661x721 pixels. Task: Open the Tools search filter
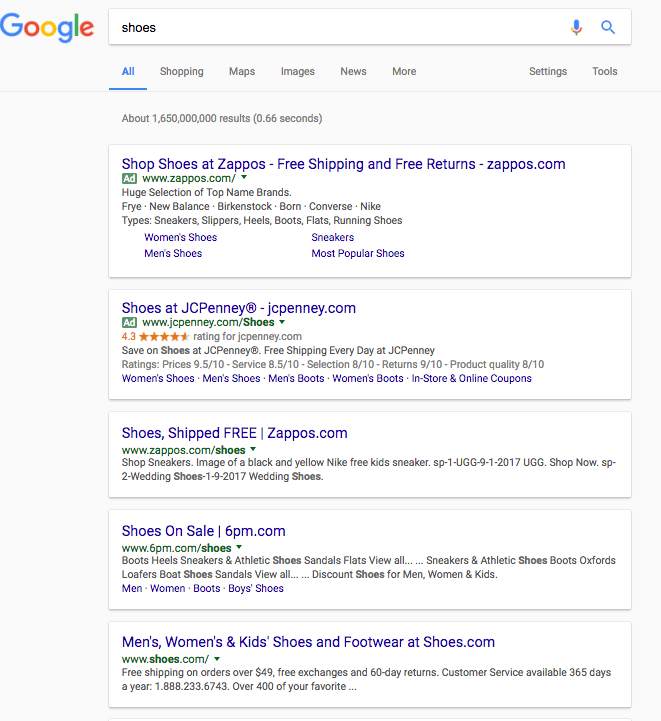[x=604, y=71]
